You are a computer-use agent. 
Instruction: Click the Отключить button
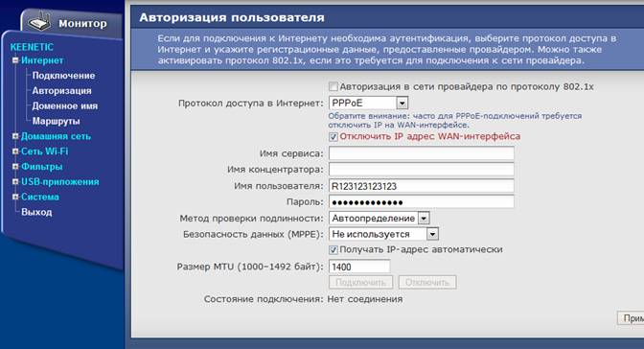(x=427, y=283)
